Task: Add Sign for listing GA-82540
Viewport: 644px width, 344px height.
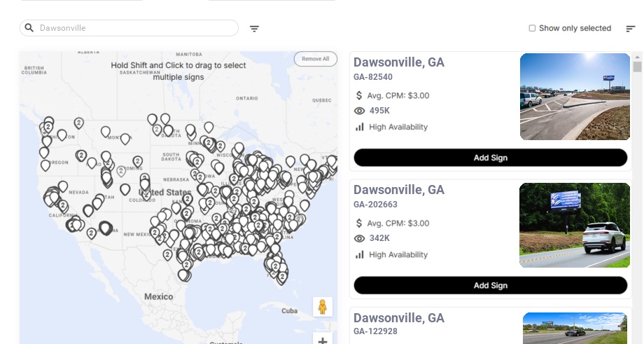Action: click(490, 158)
